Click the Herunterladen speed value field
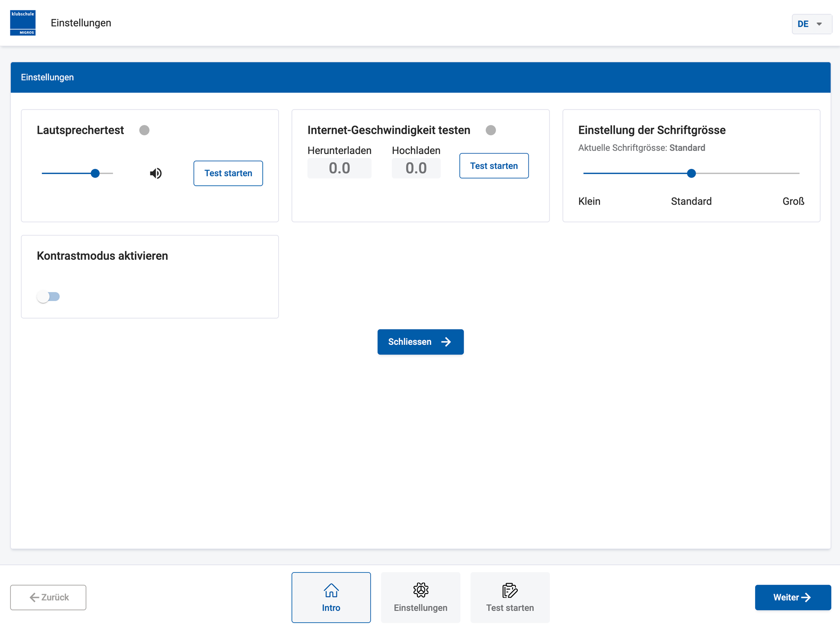The image size is (840, 630). coord(339,168)
